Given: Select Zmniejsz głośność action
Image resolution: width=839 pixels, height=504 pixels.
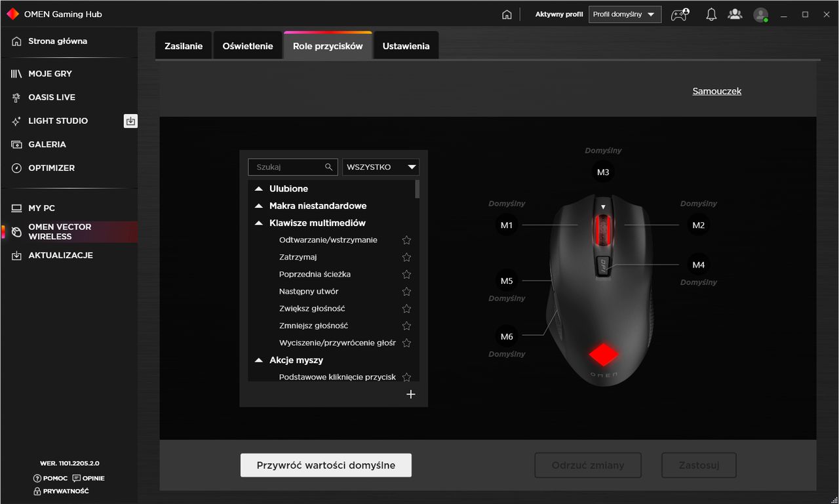Looking at the screenshot, I should point(313,326).
